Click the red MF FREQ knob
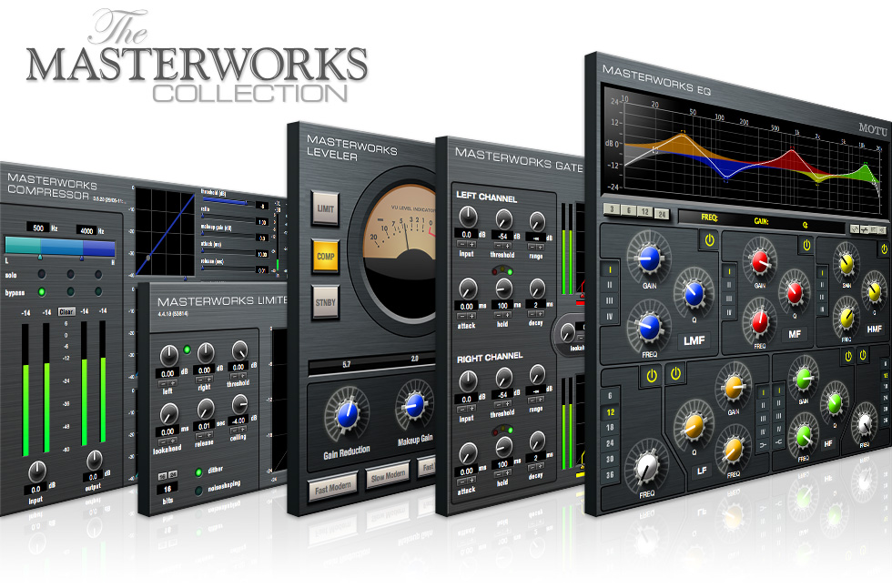This screenshot has height=588, width=892. [759, 322]
